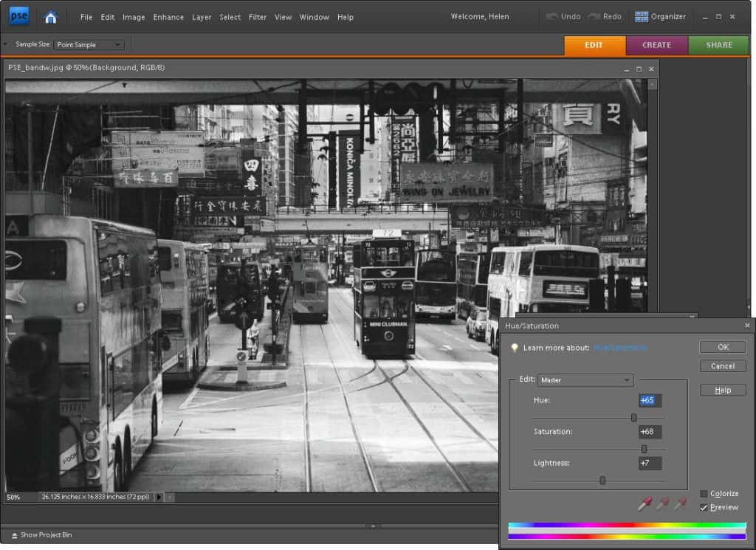The image size is (756, 550).
Task: Open the Home welcome screen icon
Action: [51, 17]
